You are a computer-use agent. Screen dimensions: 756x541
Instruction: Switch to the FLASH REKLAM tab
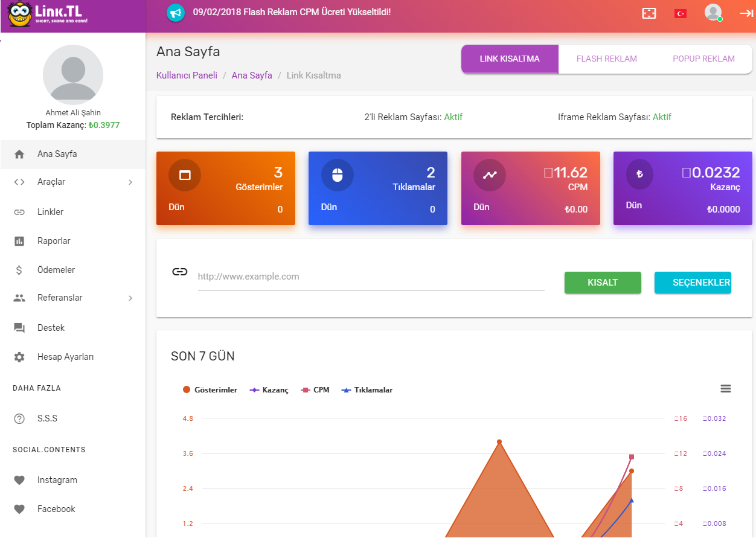pyautogui.click(x=607, y=59)
